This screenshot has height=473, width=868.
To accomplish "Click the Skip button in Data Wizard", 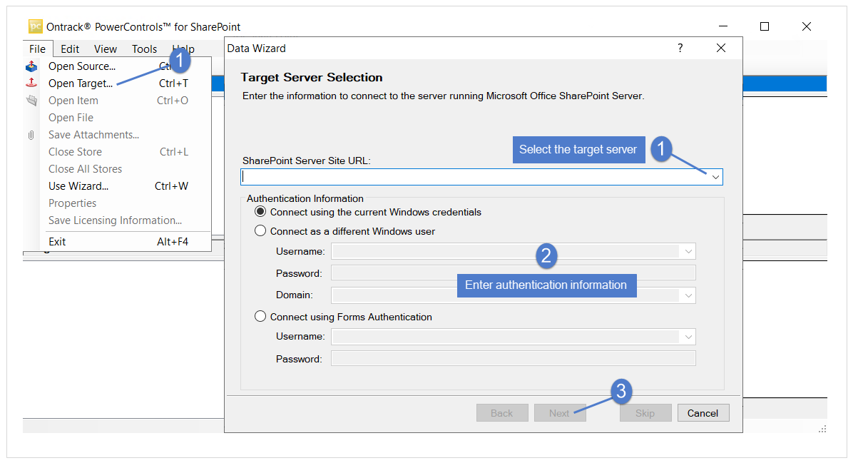I will (x=645, y=413).
